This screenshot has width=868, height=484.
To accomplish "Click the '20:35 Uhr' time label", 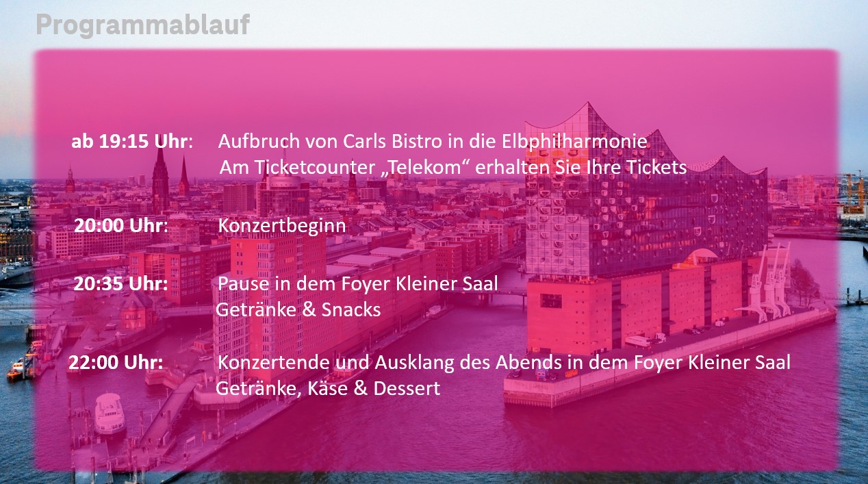I will point(121,283).
